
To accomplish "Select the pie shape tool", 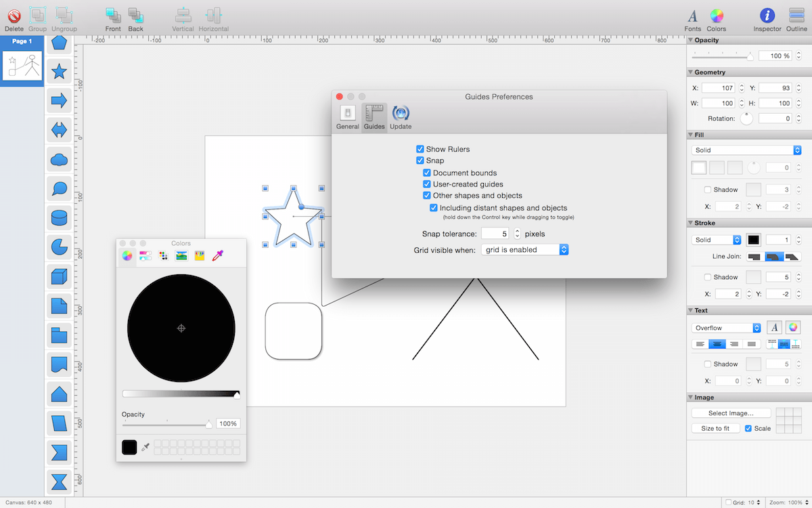I will 60,247.
